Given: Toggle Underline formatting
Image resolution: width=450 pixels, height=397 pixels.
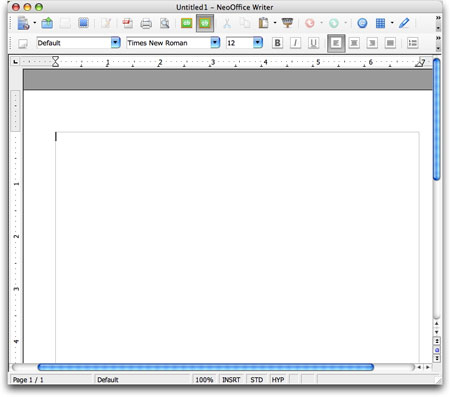Looking at the screenshot, I should [313, 43].
